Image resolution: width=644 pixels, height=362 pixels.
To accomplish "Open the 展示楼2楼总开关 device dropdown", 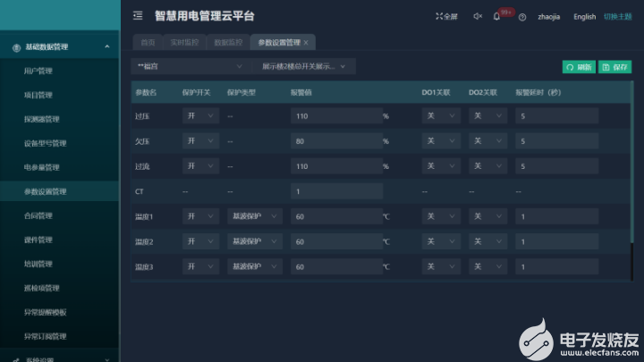I will tap(303, 66).
